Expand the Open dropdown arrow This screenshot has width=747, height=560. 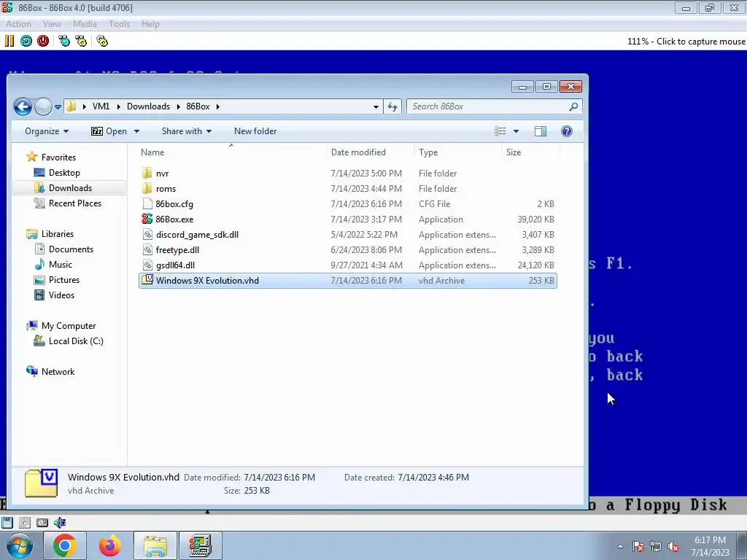[136, 131]
